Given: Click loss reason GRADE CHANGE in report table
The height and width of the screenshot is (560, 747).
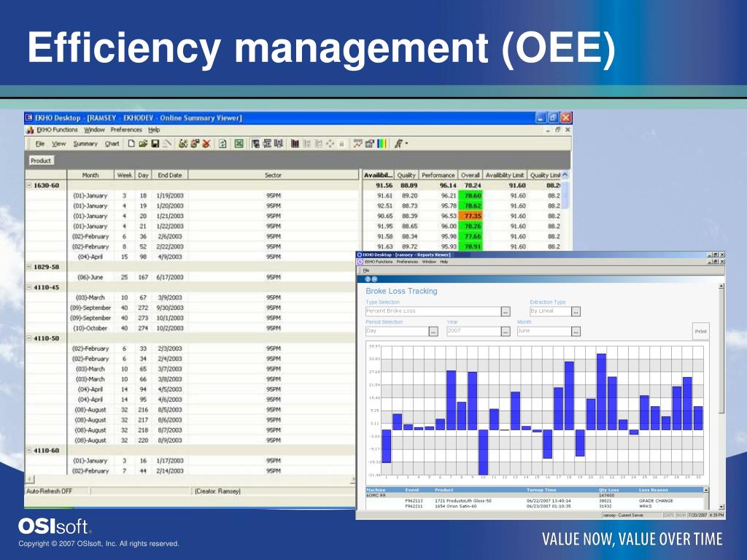Looking at the screenshot, I should pyautogui.click(x=656, y=501).
